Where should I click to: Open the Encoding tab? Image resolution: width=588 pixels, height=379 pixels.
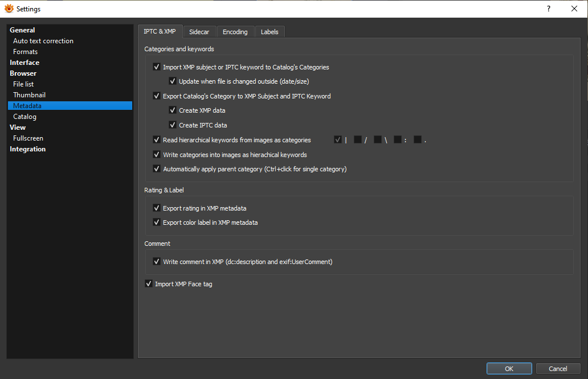[x=235, y=32]
